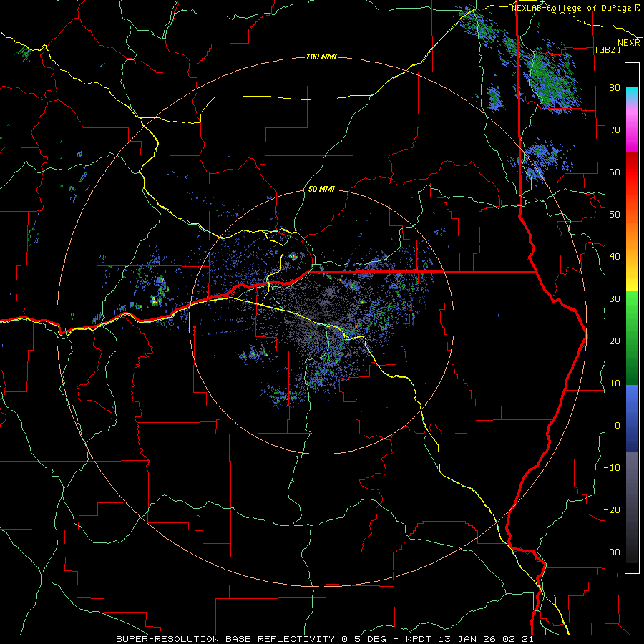The image size is (644, 644).
Task: Click the 30 value on dBZ scale
Action: click(x=615, y=298)
